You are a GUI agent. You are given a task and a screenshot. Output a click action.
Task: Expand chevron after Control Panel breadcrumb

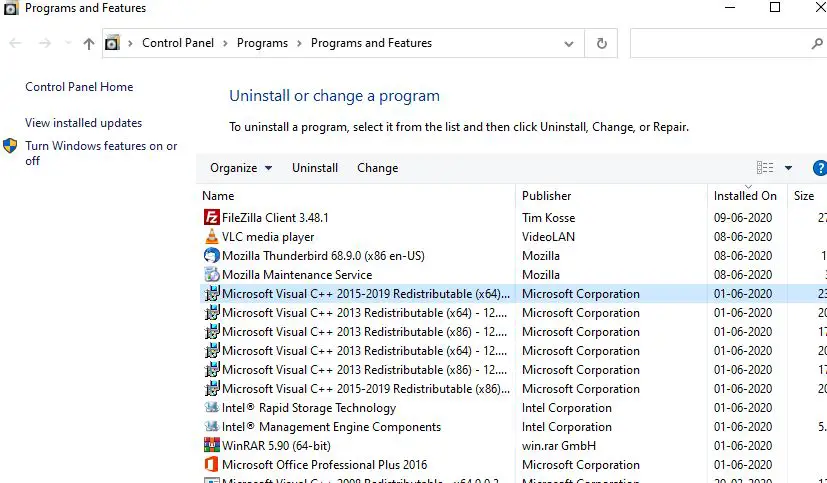point(225,43)
